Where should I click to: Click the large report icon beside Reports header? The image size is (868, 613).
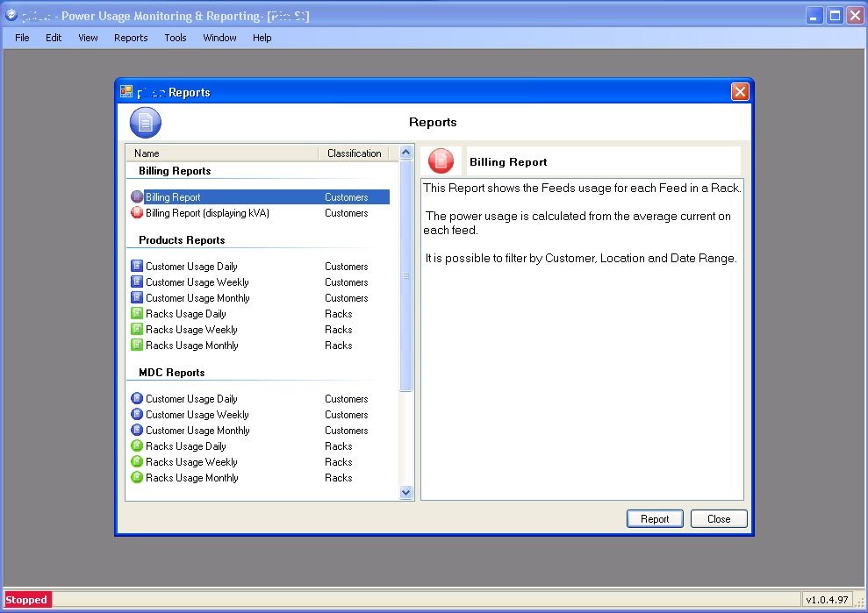[x=145, y=122]
